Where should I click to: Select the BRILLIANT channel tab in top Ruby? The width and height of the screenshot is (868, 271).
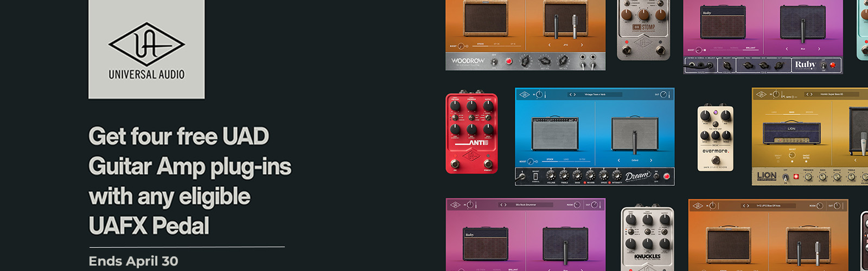click(x=750, y=48)
